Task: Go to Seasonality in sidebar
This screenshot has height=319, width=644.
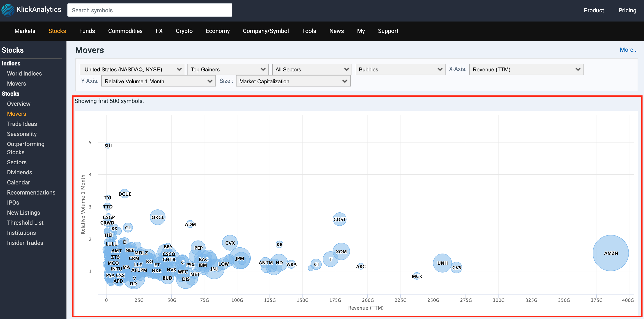Action: click(x=22, y=134)
